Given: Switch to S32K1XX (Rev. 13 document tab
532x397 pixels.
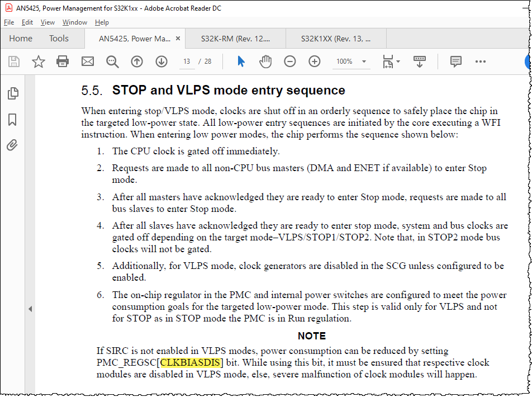Looking at the screenshot, I should tap(336, 39).
